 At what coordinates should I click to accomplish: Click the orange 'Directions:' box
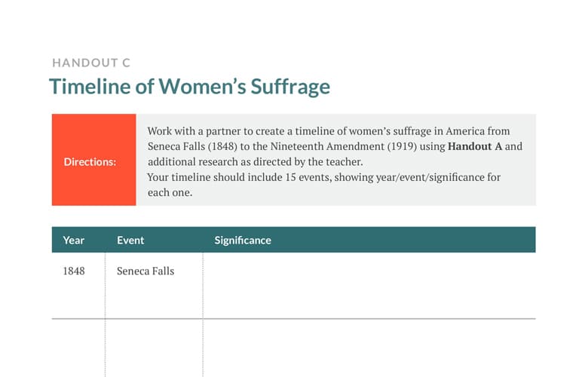(x=93, y=160)
